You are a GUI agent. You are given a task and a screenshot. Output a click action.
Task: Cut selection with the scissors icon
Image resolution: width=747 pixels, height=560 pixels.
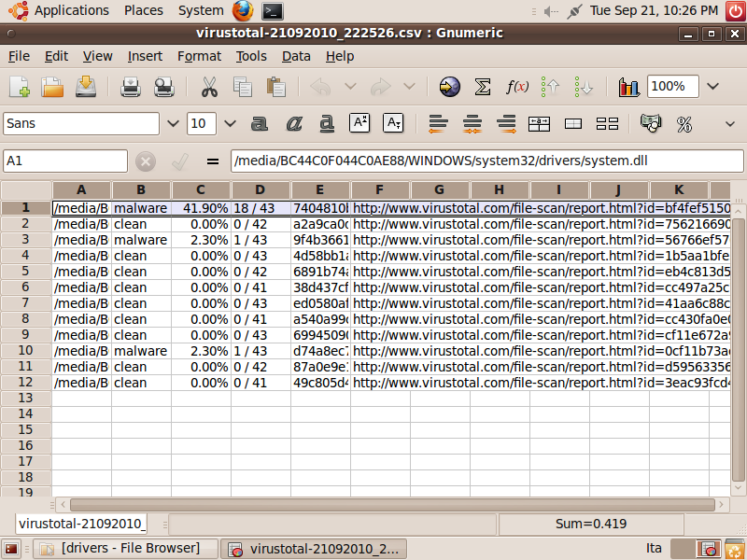coord(209,87)
